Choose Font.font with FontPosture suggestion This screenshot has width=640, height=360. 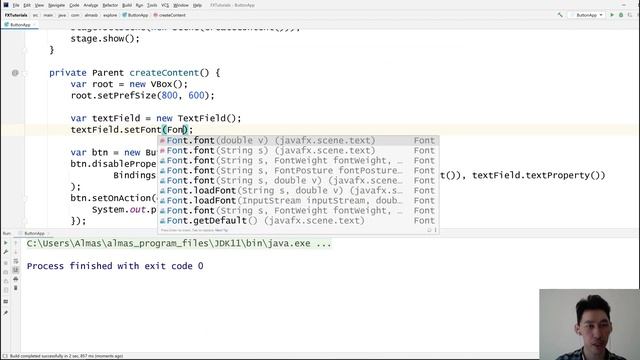[x=298, y=171]
